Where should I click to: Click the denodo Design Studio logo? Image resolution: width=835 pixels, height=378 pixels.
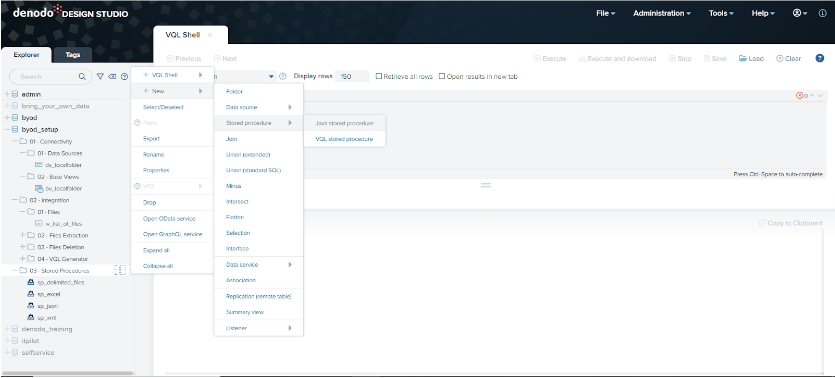pyautogui.click(x=70, y=12)
